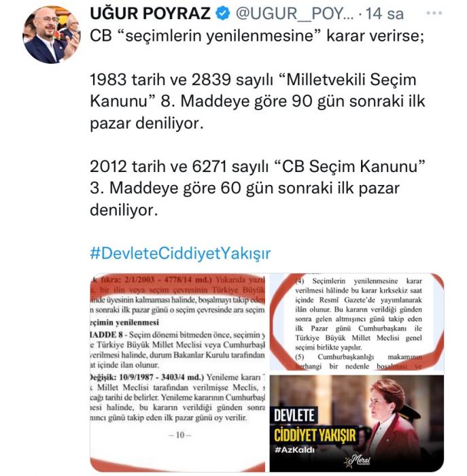Click the #AzKaldı text in poster
The image size is (467, 476).
click(x=294, y=449)
